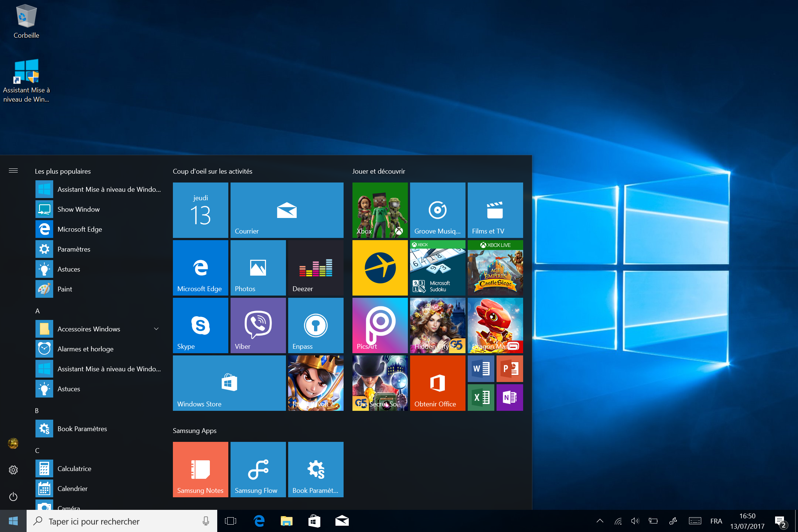Open the Hidden City game tile

click(x=437, y=325)
